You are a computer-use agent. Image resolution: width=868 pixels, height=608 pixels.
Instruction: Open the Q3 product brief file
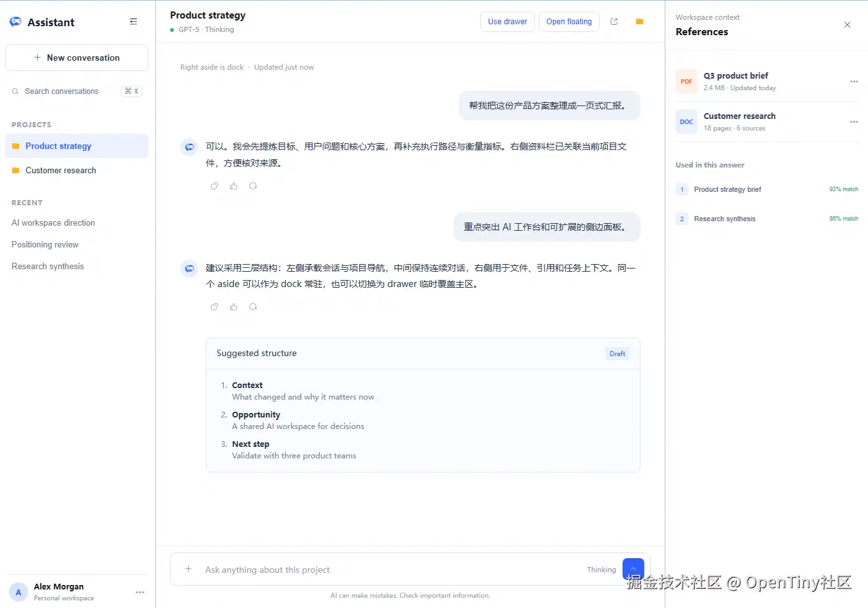(x=767, y=81)
